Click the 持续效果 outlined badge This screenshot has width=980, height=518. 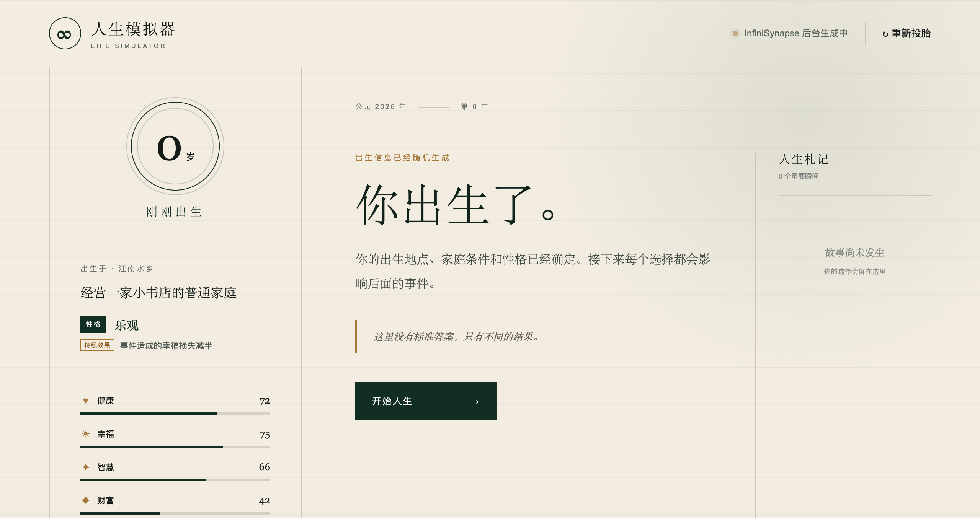[x=97, y=345]
